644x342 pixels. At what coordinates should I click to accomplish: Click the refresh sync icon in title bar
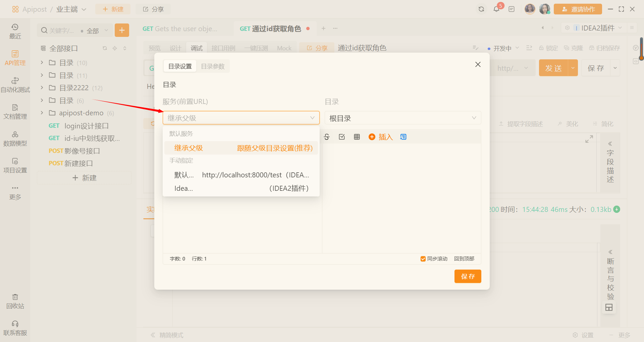(481, 9)
